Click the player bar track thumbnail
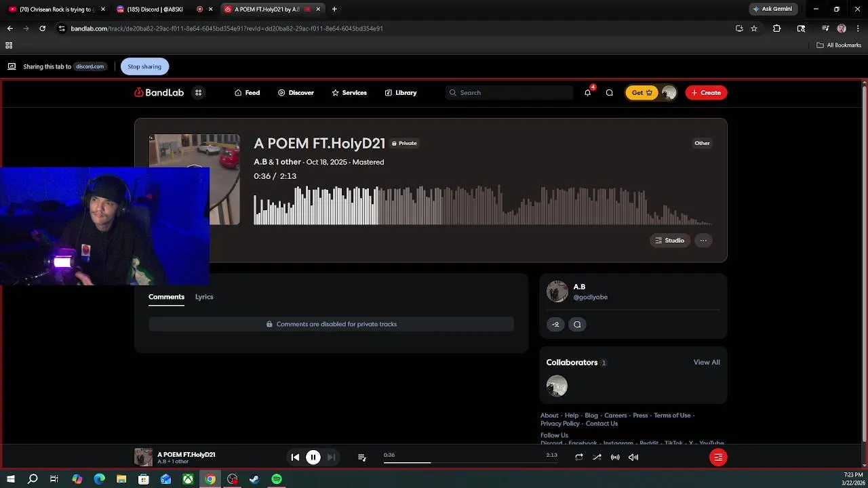This screenshot has width=868, height=488. point(143,457)
